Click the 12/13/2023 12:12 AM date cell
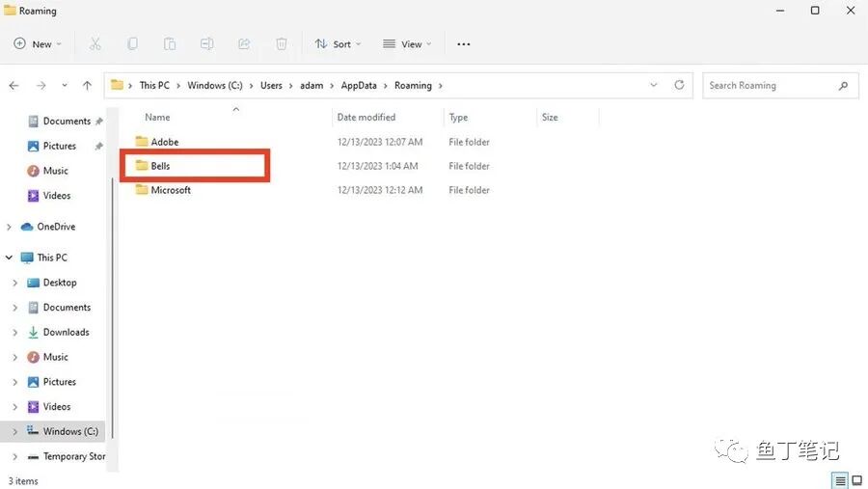This screenshot has height=489, width=868. coord(380,190)
